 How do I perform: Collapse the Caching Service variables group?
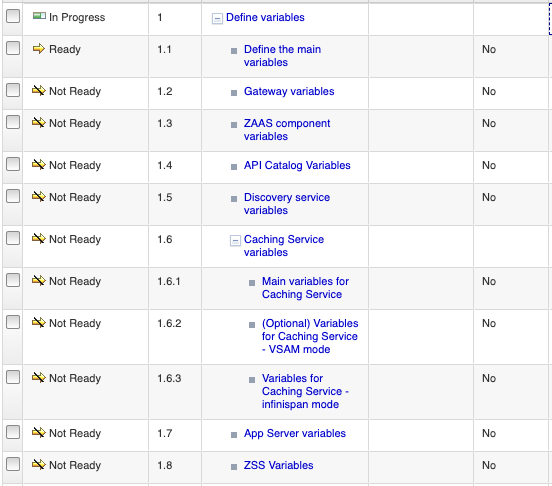pyautogui.click(x=235, y=240)
